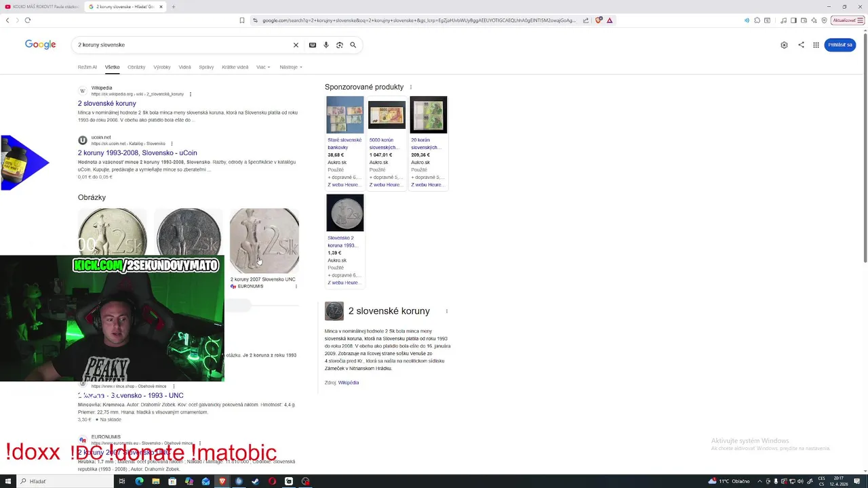Switch to Výrobky search tab
This screenshot has width=868, height=488.
coord(162,67)
